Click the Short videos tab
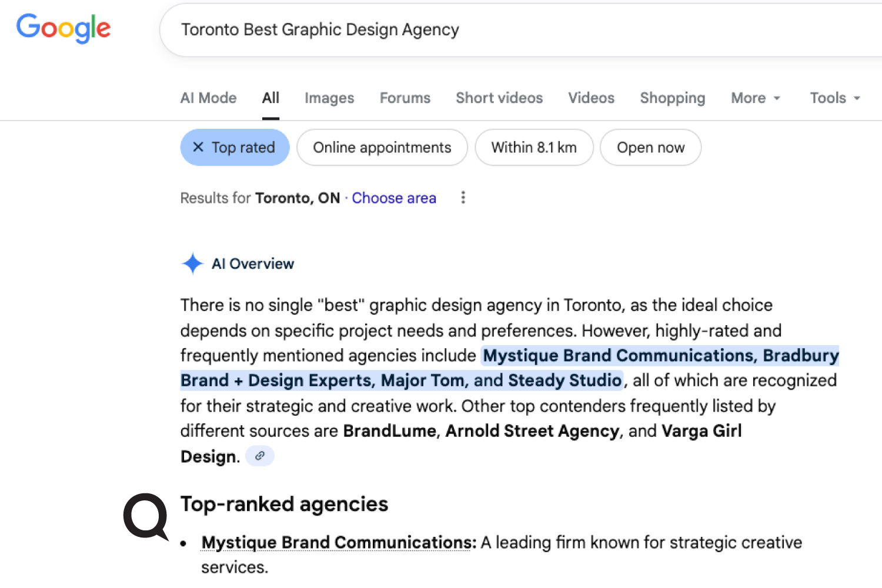Image resolution: width=882 pixels, height=588 pixels. tap(499, 98)
